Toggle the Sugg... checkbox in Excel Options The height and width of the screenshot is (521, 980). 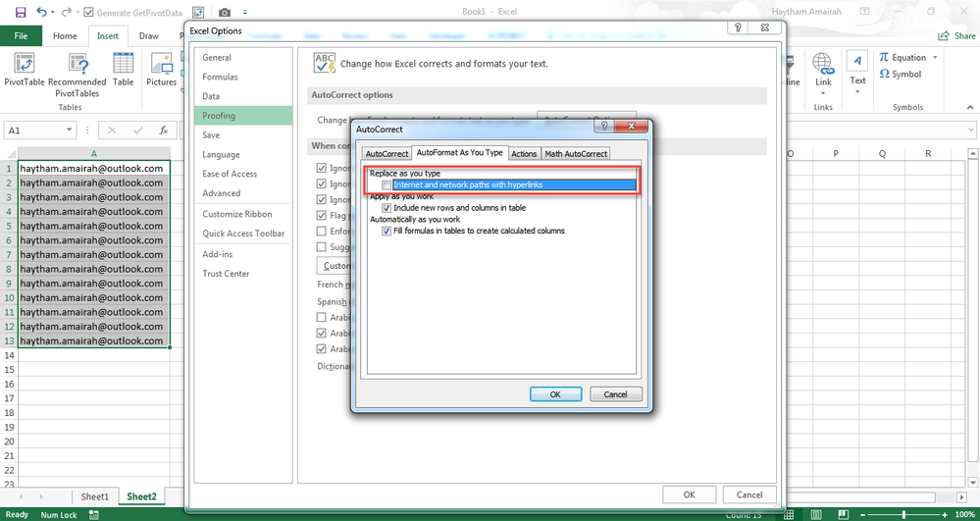pyautogui.click(x=321, y=246)
